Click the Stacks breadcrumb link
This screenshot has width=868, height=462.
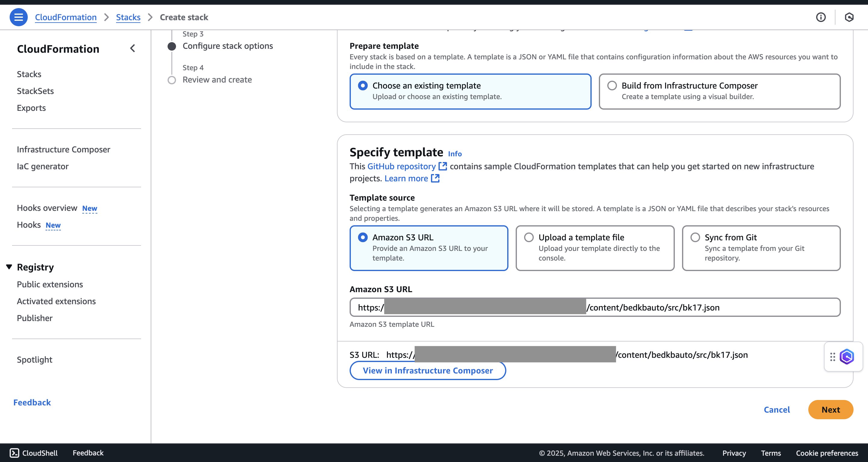(x=128, y=17)
